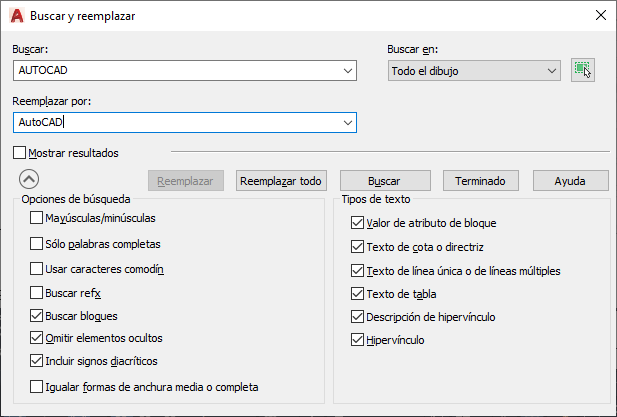The width and height of the screenshot is (617, 417).
Task: Uncheck Texto de tabla
Action: (x=358, y=294)
